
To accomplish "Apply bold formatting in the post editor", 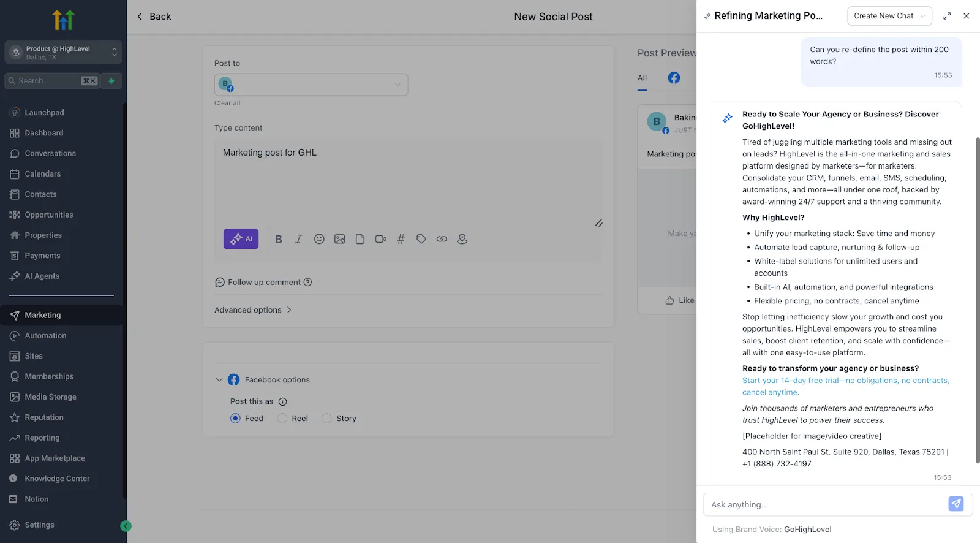I will (x=278, y=240).
